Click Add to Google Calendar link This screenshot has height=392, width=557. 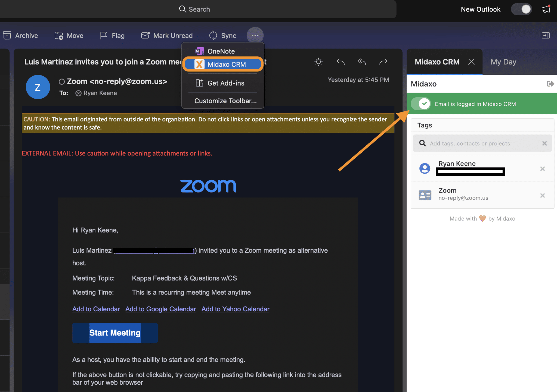(161, 309)
